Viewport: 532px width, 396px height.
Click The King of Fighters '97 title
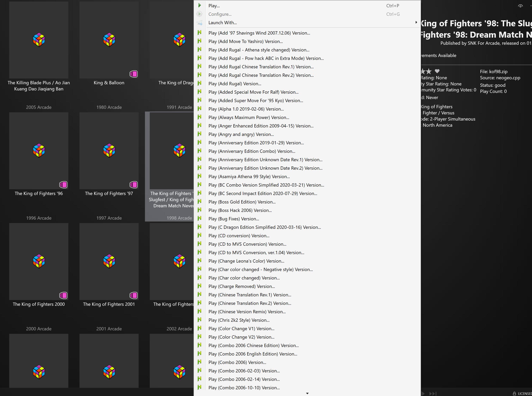tap(109, 193)
